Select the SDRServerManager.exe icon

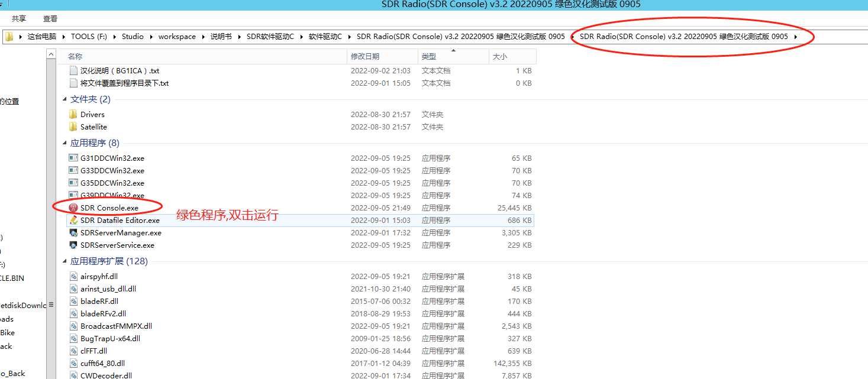tap(73, 232)
